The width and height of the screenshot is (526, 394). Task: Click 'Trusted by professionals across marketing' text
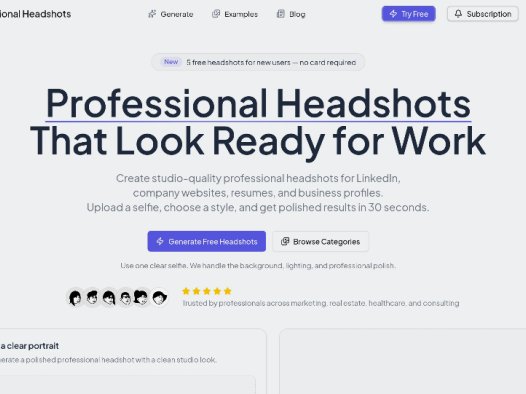pos(255,303)
